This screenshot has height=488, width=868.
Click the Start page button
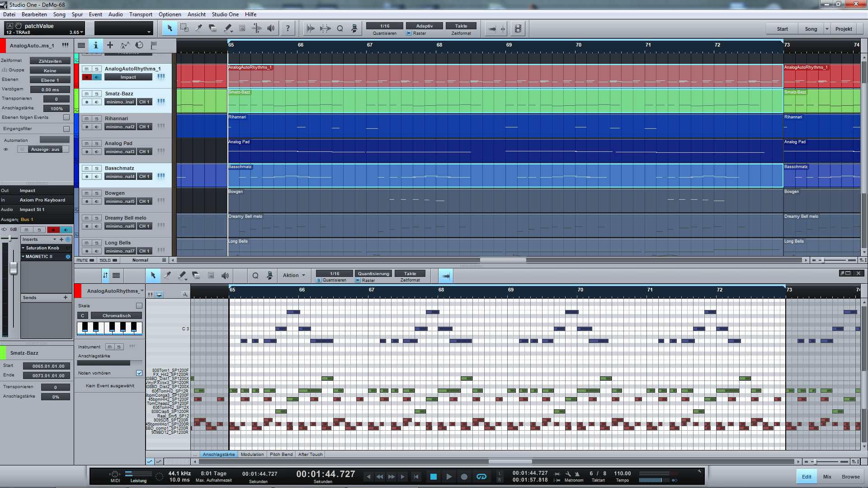coord(782,29)
